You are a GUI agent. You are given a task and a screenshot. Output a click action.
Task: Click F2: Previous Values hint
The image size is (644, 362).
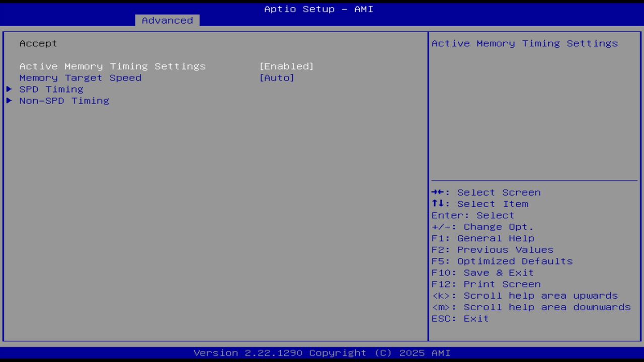pos(492,250)
